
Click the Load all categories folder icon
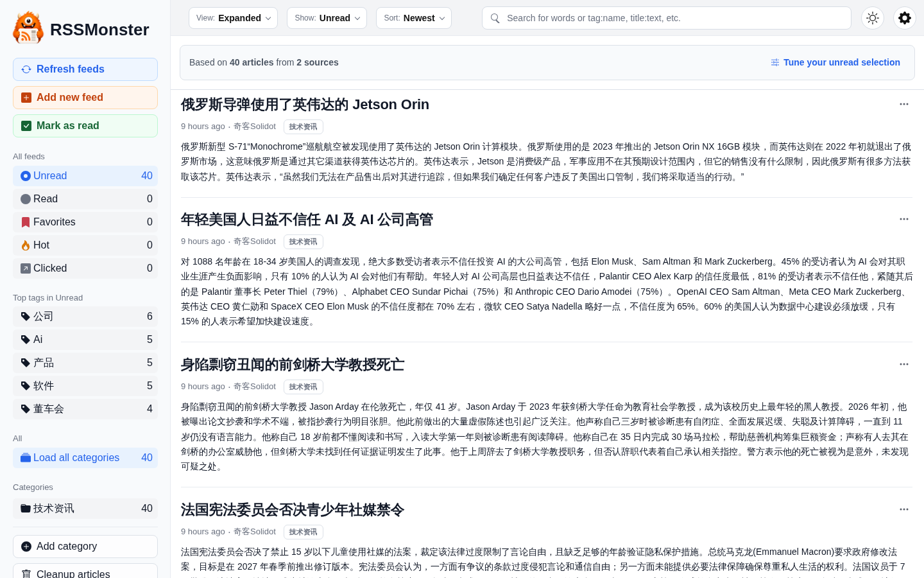pos(26,458)
